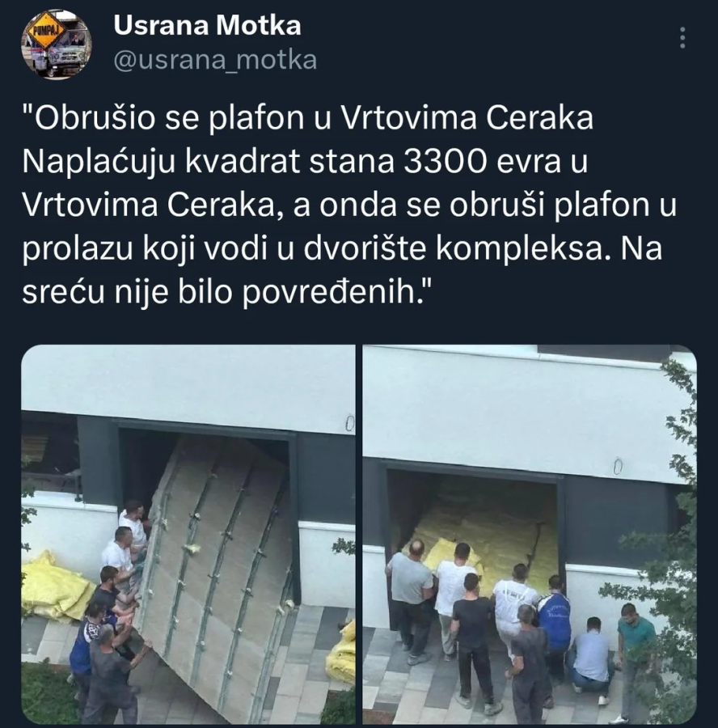Open the three-dot more options menu
The width and height of the screenshot is (718, 728).
pyautogui.click(x=682, y=37)
